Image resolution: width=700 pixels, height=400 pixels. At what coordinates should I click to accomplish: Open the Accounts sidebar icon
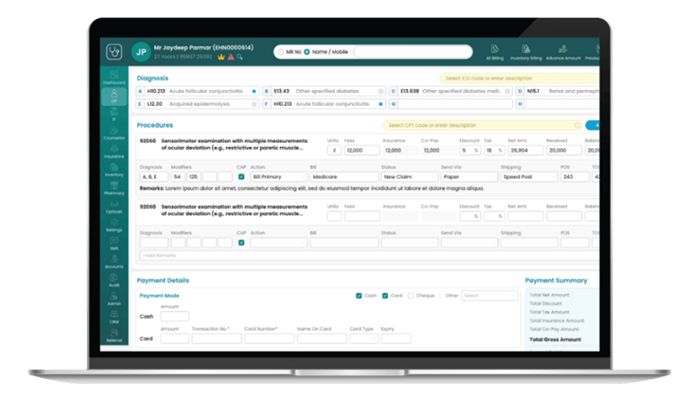(114, 262)
